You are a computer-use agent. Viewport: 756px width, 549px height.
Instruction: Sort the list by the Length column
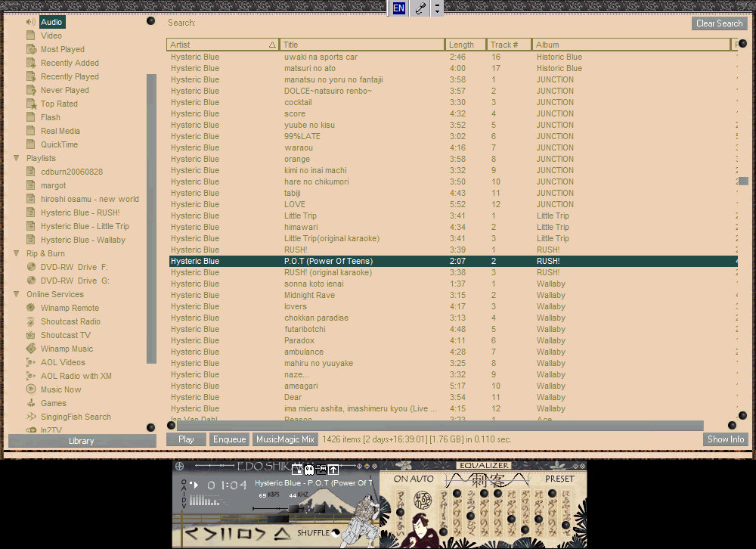tap(465, 45)
